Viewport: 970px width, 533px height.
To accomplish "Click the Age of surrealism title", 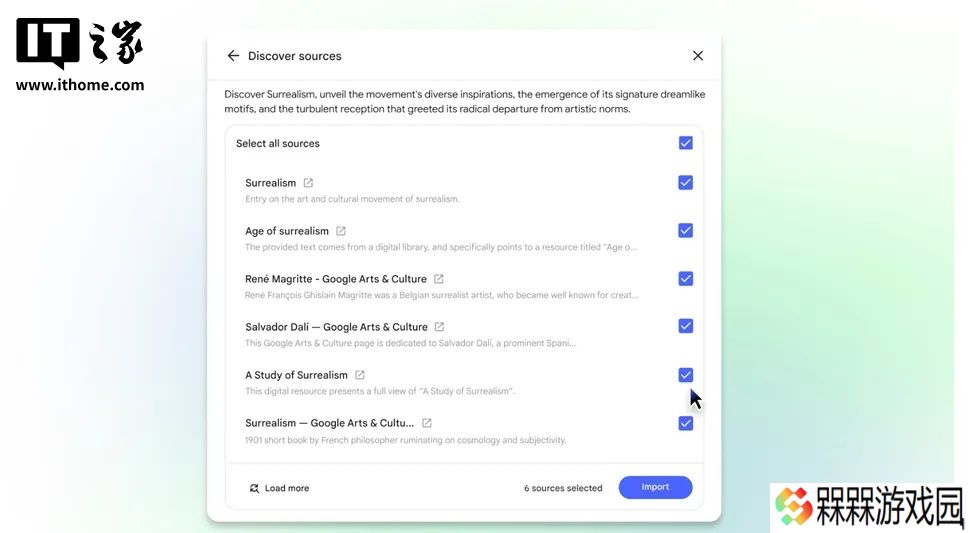I will (287, 231).
